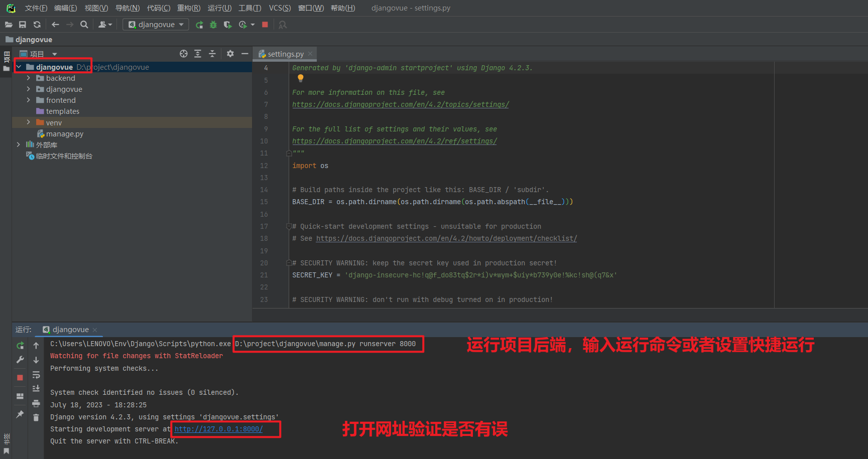Image resolution: width=868 pixels, height=459 pixels.
Task: Expand the 外部库 node
Action: click(19, 144)
